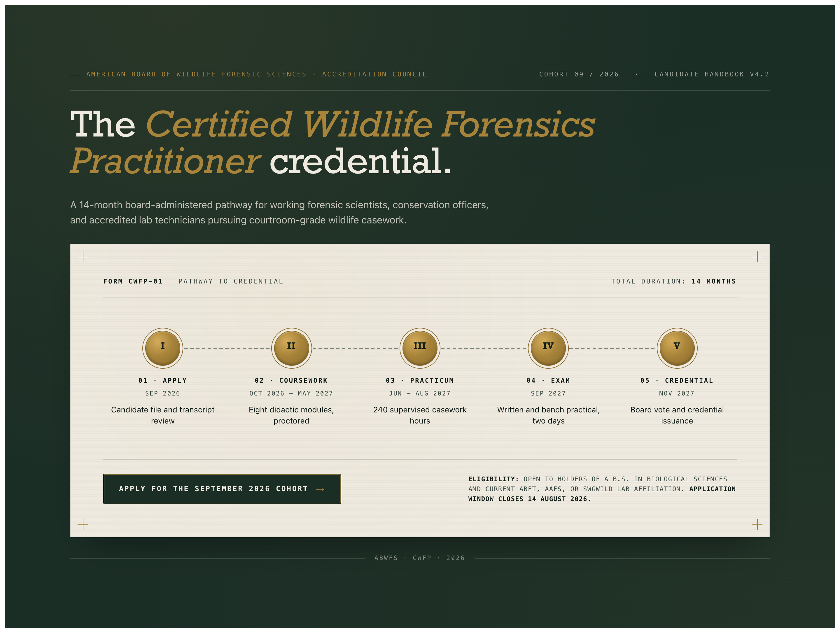Click the 'SEP 2027' exam date
Viewport: 840px width, 630px height.
tap(548, 393)
